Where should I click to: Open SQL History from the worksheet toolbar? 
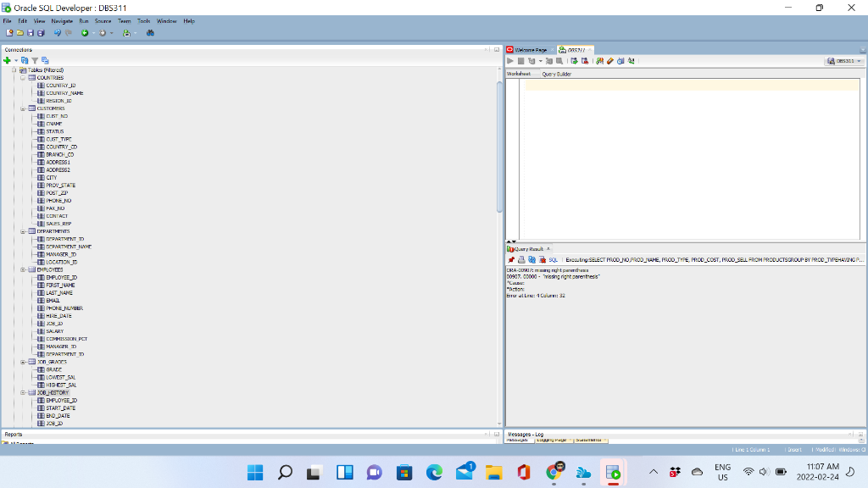coord(620,60)
